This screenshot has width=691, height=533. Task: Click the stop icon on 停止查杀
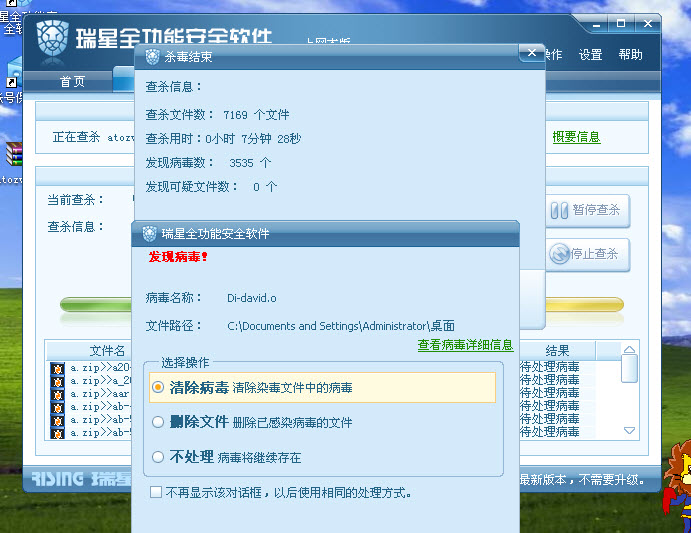560,254
